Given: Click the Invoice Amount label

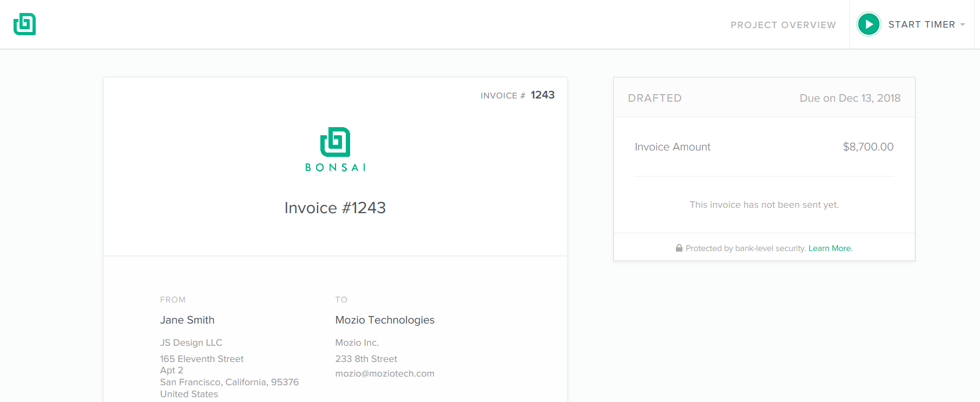Looking at the screenshot, I should click(x=673, y=147).
